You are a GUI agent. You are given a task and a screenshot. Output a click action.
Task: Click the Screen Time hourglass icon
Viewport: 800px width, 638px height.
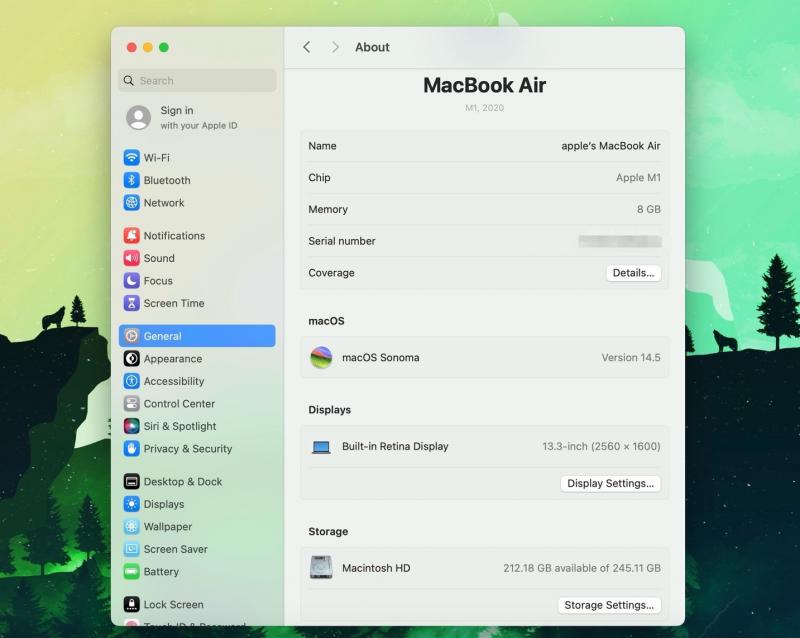tap(132, 303)
